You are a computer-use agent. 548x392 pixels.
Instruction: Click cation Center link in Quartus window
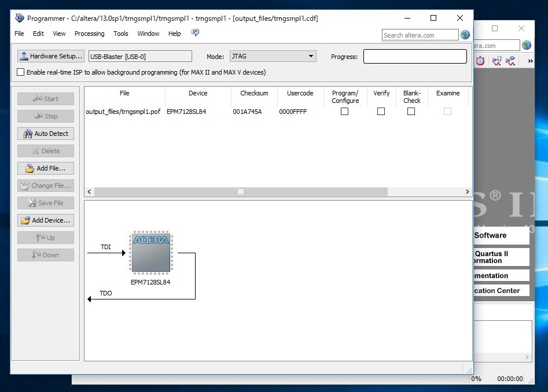502,290
